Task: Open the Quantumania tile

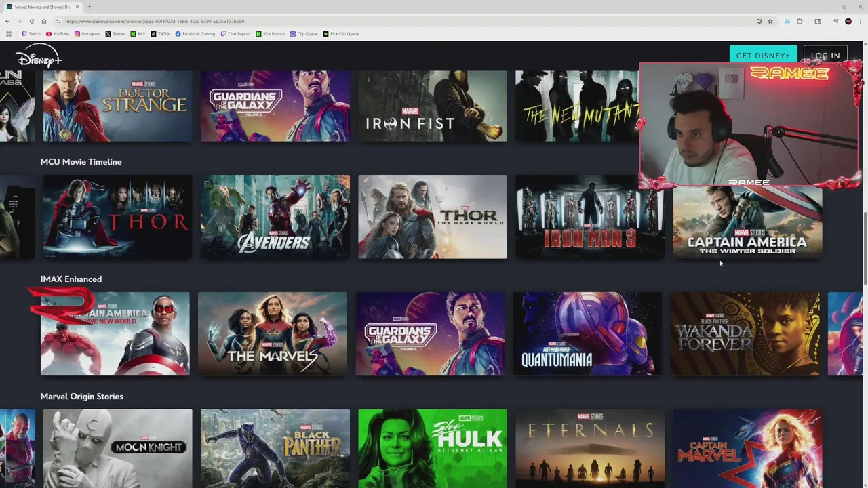Action: (587, 334)
